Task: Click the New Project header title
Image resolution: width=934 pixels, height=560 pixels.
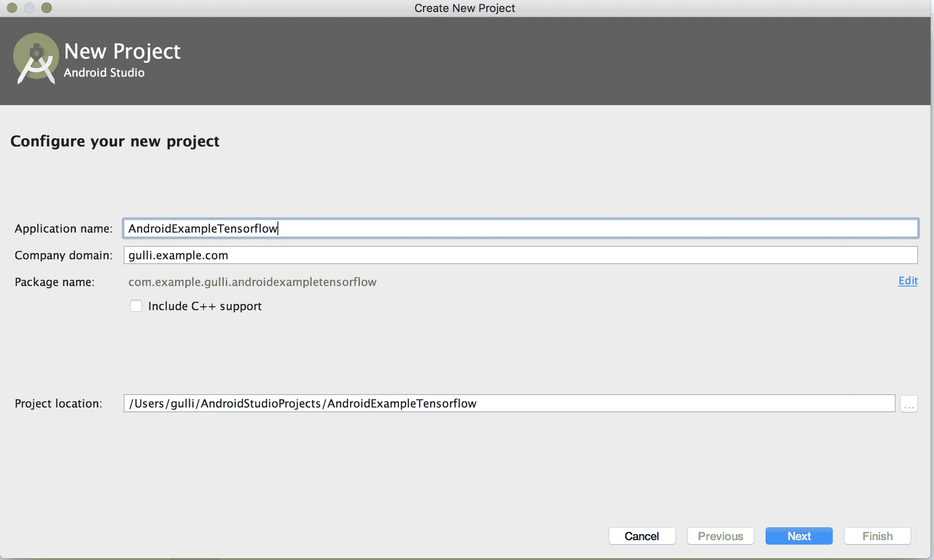Action: (x=122, y=51)
